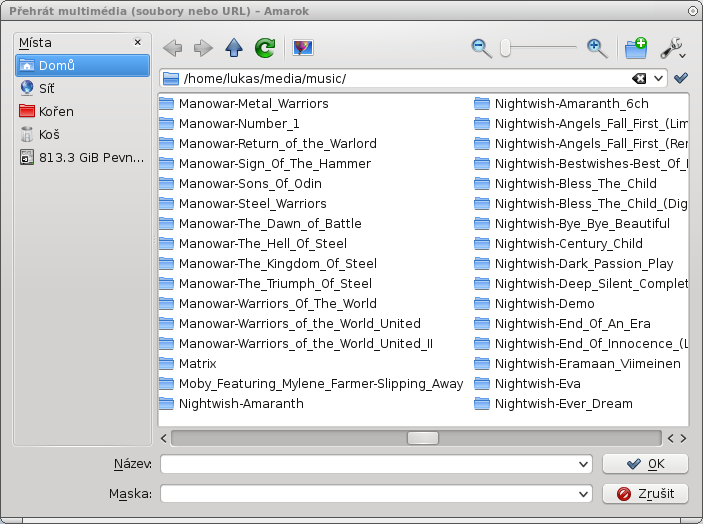The width and height of the screenshot is (703, 524).
Task: Click the zoom out magnifier icon
Action: [482, 48]
